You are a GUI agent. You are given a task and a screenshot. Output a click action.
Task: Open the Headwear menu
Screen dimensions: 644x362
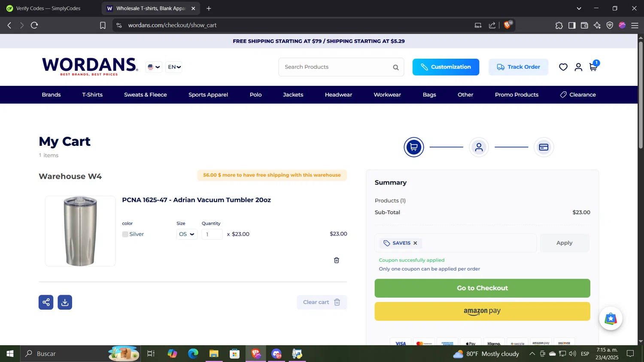[338, 95]
